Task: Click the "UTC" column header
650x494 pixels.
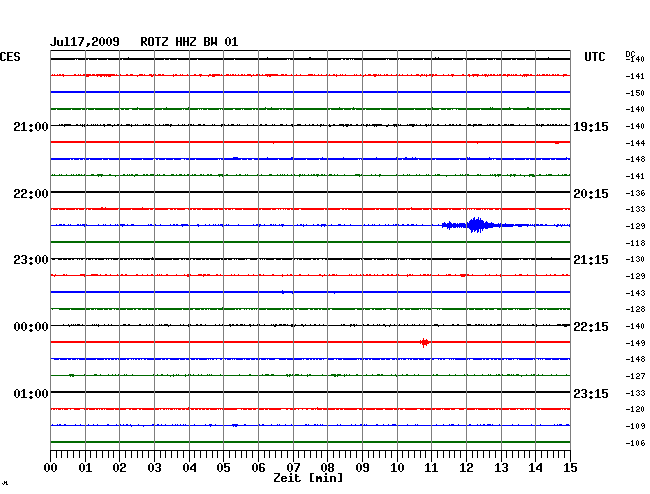Action: [x=595, y=57]
